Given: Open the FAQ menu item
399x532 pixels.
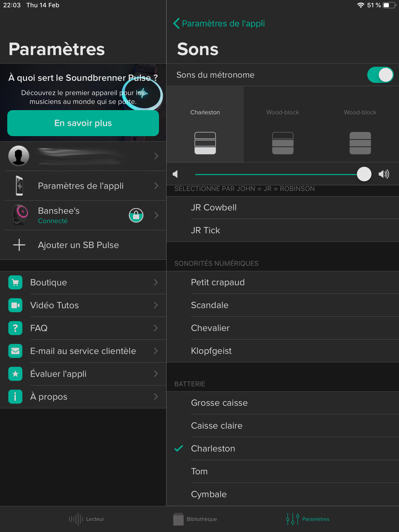Looking at the screenshot, I should click(83, 328).
